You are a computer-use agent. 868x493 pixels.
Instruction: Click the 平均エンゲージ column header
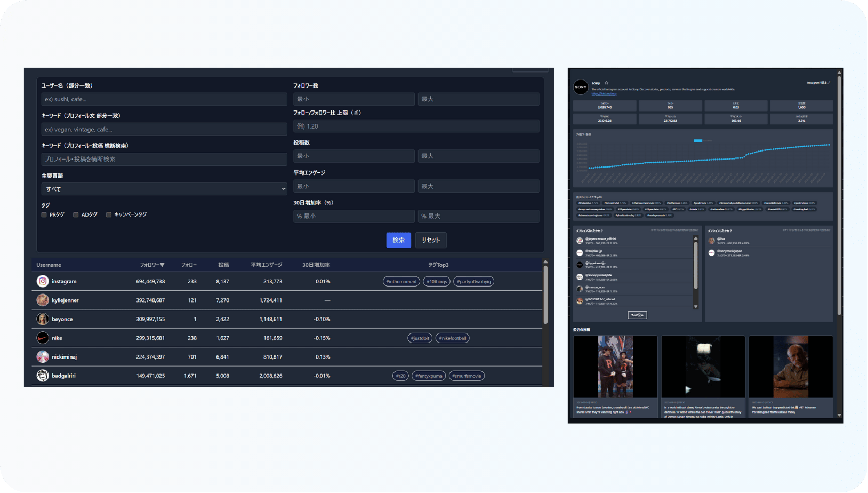[x=266, y=265]
